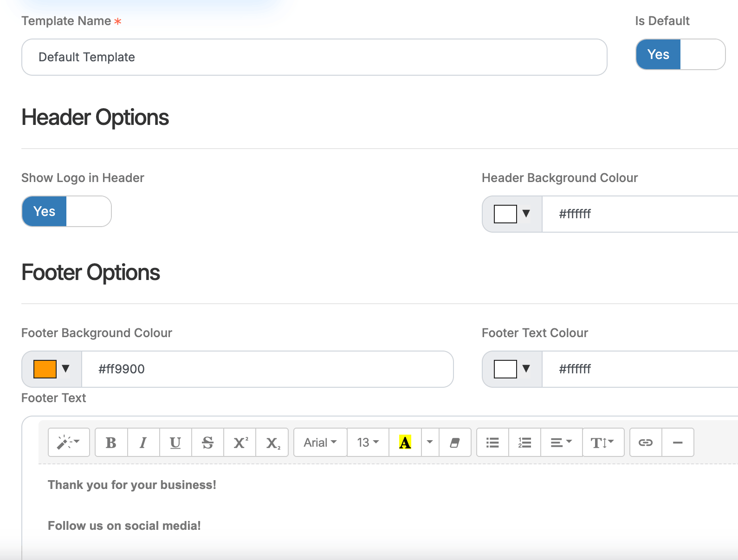This screenshot has width=738, height=560.
Task: Toggle Show Logo in Header switch
Action: [x=66, y=211]
